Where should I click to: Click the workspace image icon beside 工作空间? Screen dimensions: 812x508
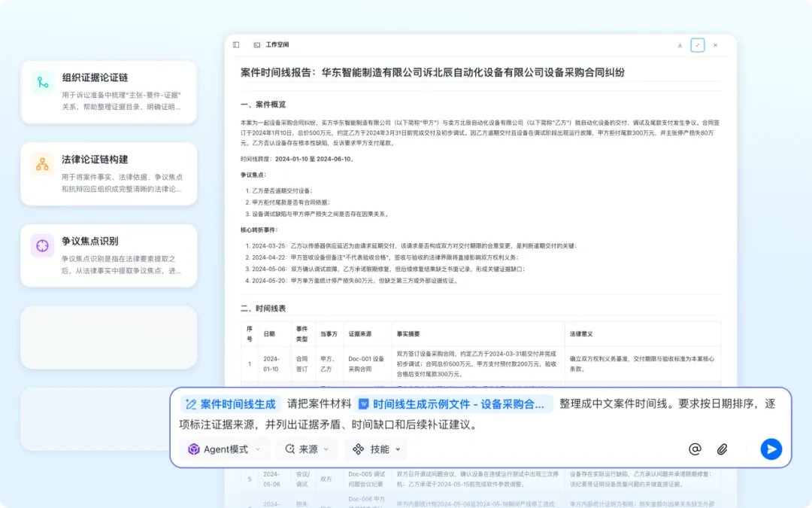[x=257, y=45]
